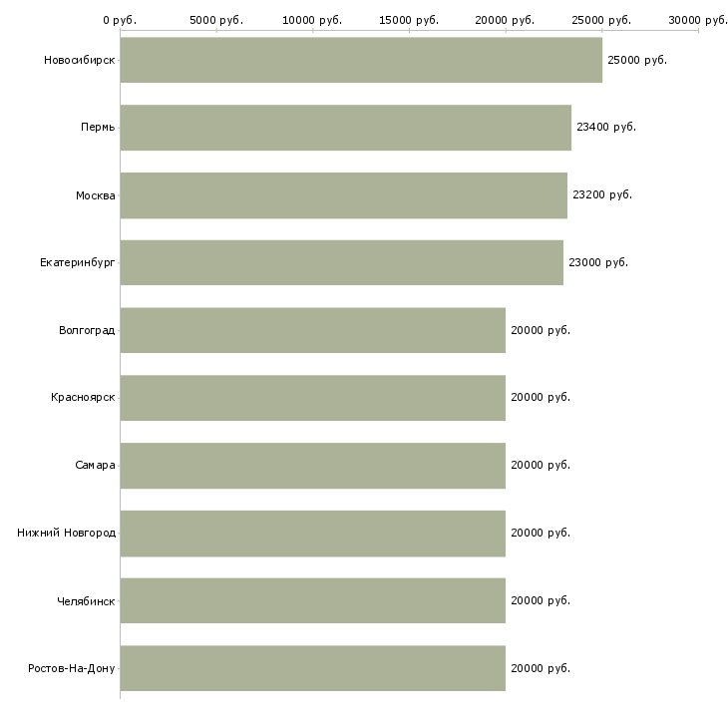Image resolution: width=728 pixels, height=728 pixels.
Task: Click the Пермь bar
Action: [x=345, y=128]
